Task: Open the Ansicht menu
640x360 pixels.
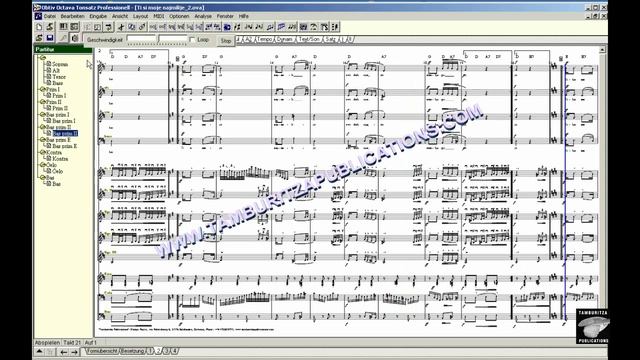Action: coord(120,16)
